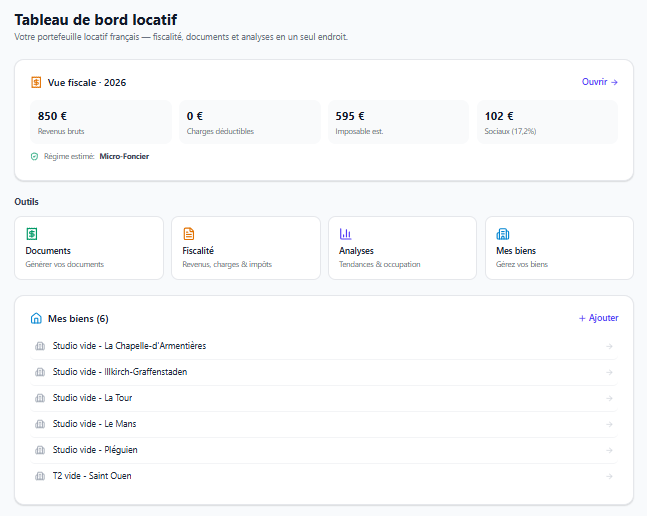Viewport: 647px width, 516px height.
Task: Click building icon of Saint Ouen row
Action: [x=40, y=476]
